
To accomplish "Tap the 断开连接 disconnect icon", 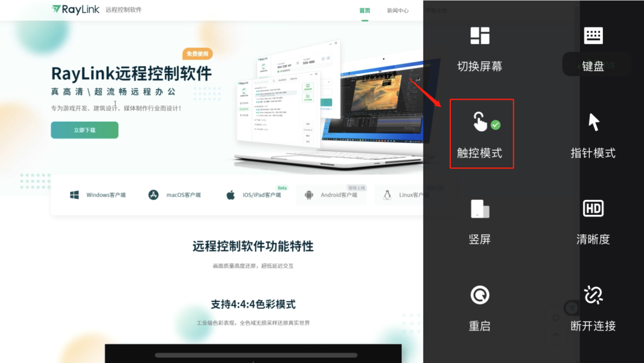I will (593, 295).
